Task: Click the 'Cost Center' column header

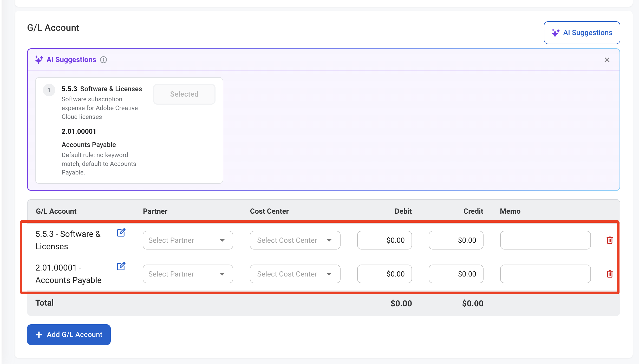Action: click(269, 211)
